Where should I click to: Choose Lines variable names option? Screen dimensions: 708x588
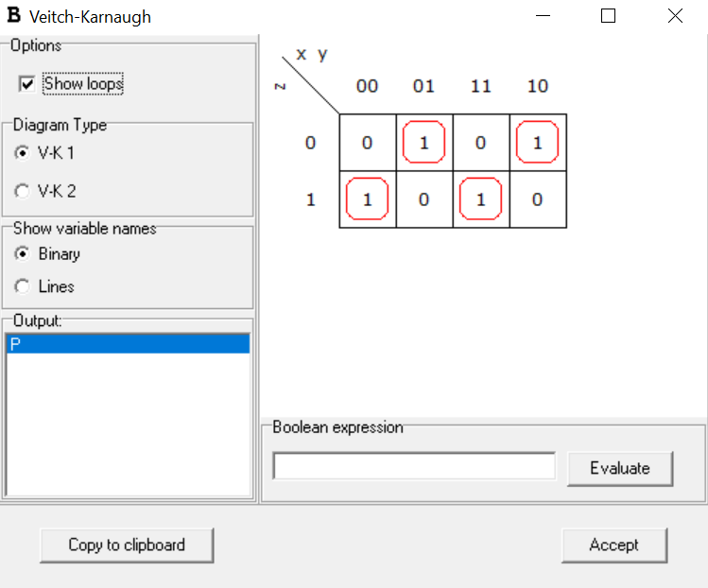click(23, 286)
